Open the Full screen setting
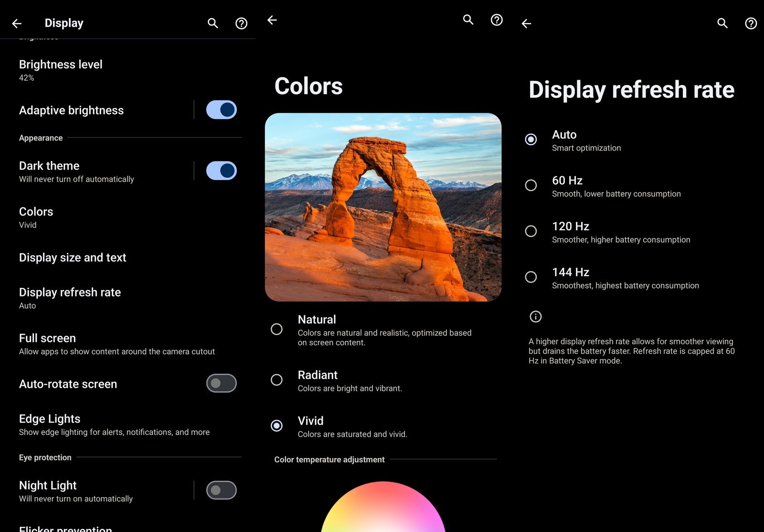764x532 pixels. coord(127,344)
